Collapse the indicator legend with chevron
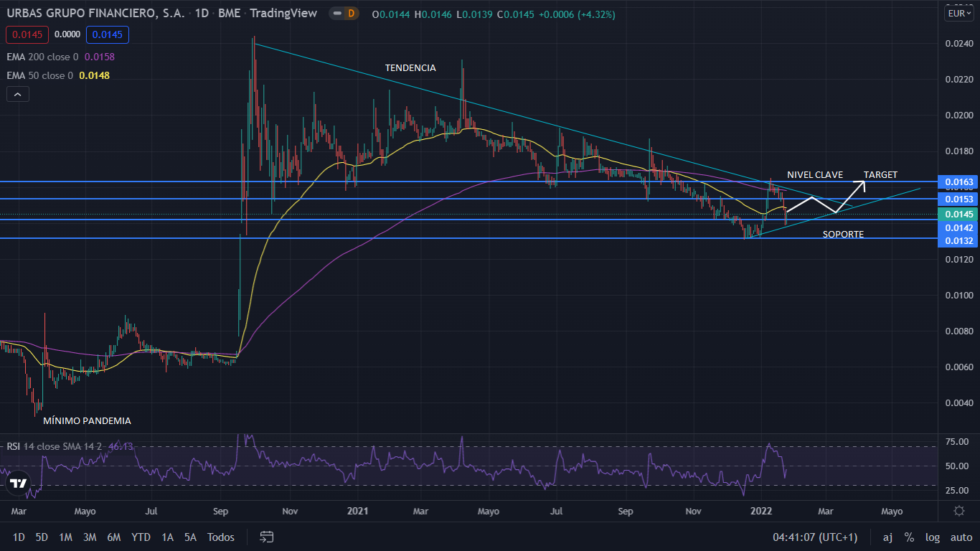This screenshot has height=551, width=980. (17, 94)
